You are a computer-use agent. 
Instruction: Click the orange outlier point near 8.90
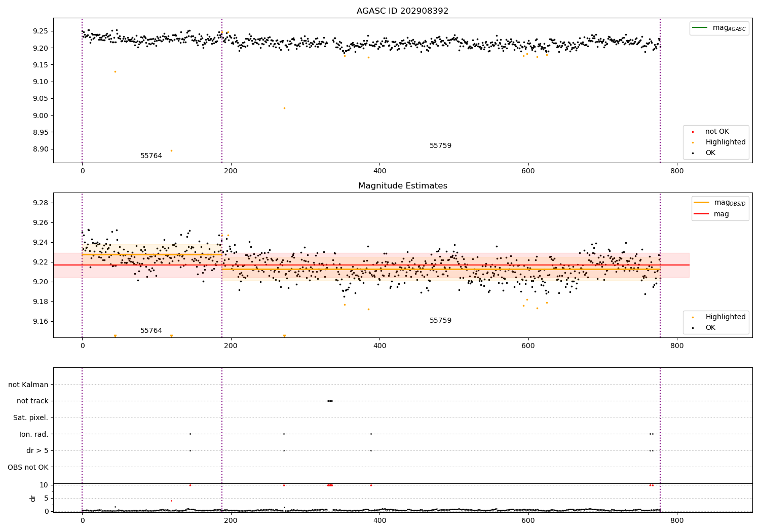tap(171, 150)
